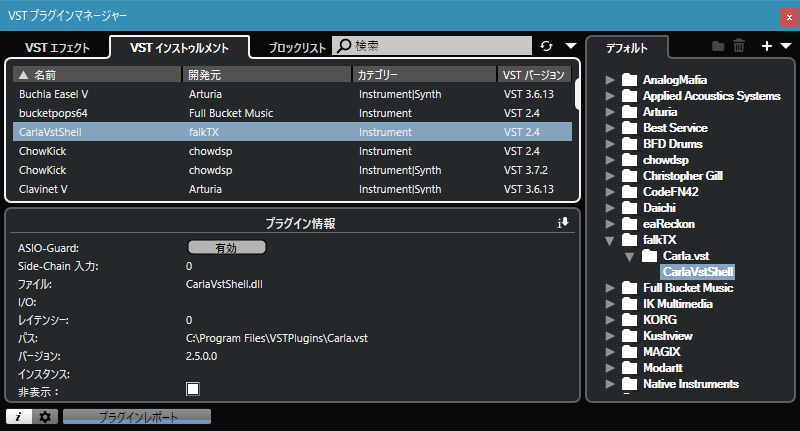Select the Buchla Easel V row
800x431 pixels.
[x=292, y=94]
